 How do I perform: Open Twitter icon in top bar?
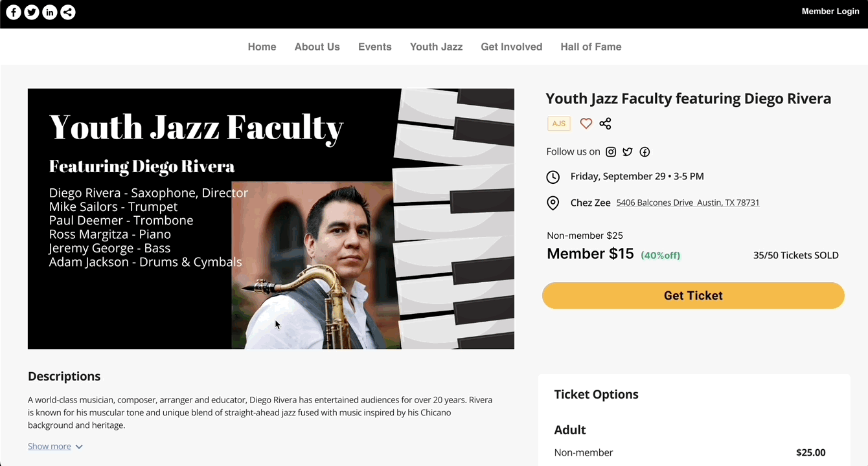tap(32, 12)
